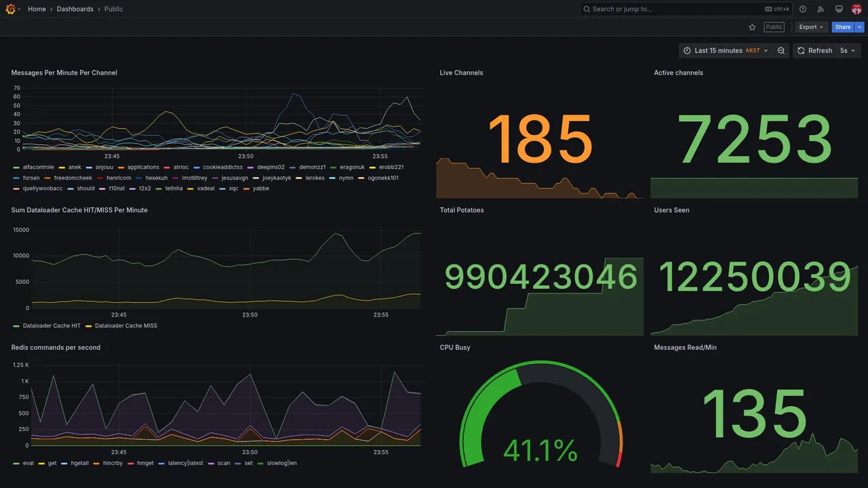Open the news feed RSS icon
Screen dimensions: 868x488
[x=821, y=9]
